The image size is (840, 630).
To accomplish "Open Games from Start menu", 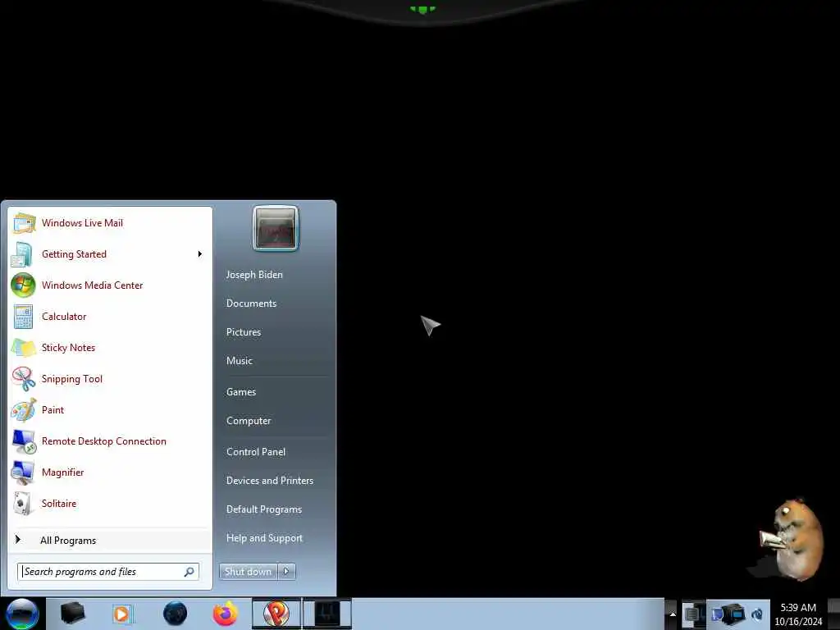I will (x=241, y=392).
